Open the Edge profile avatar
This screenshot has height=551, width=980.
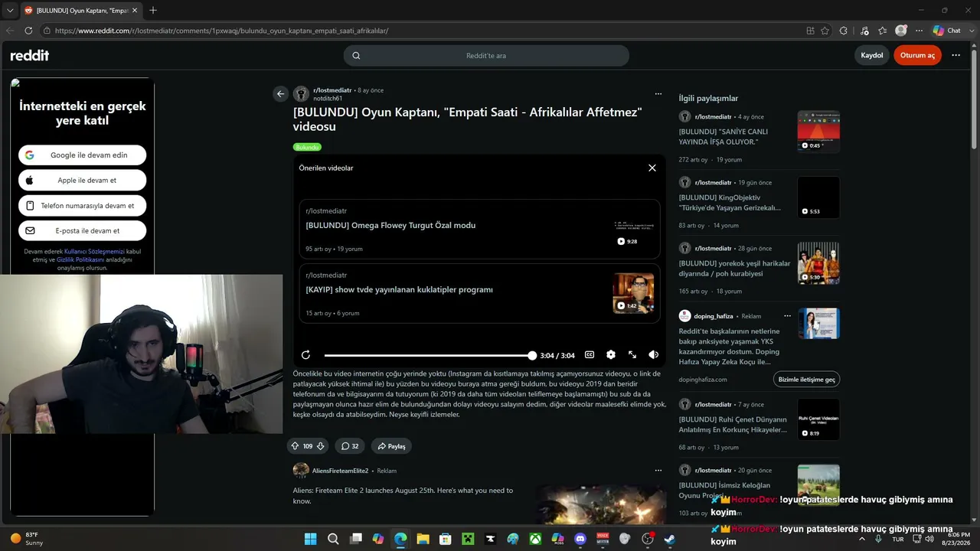click(x=901, y=31)
